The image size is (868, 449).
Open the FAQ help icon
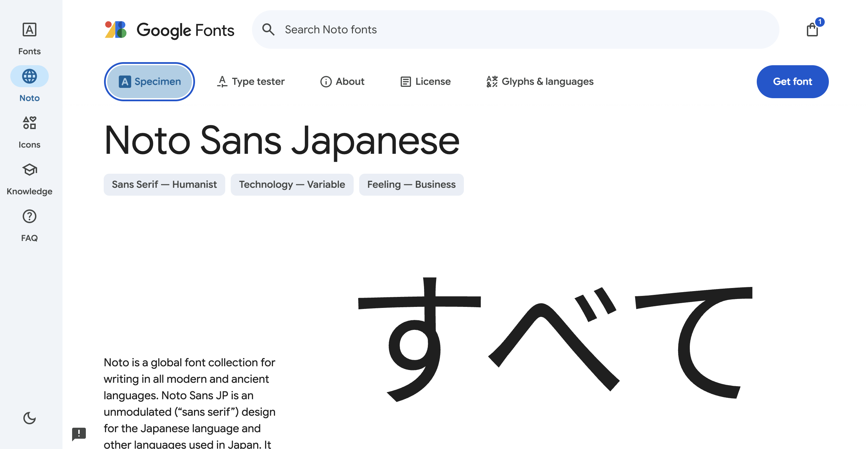click(30, 216)
